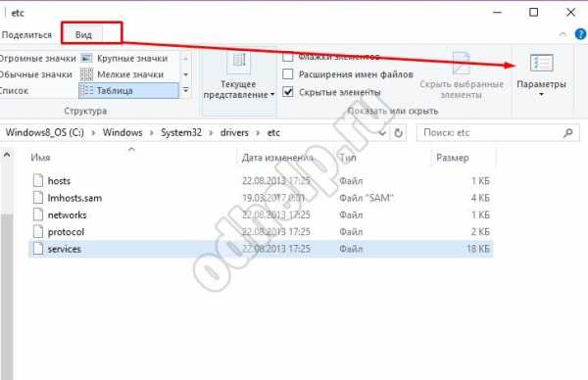Enable Флажки элементов checkbox
The image size is (588, 380).
coord(287,57)
